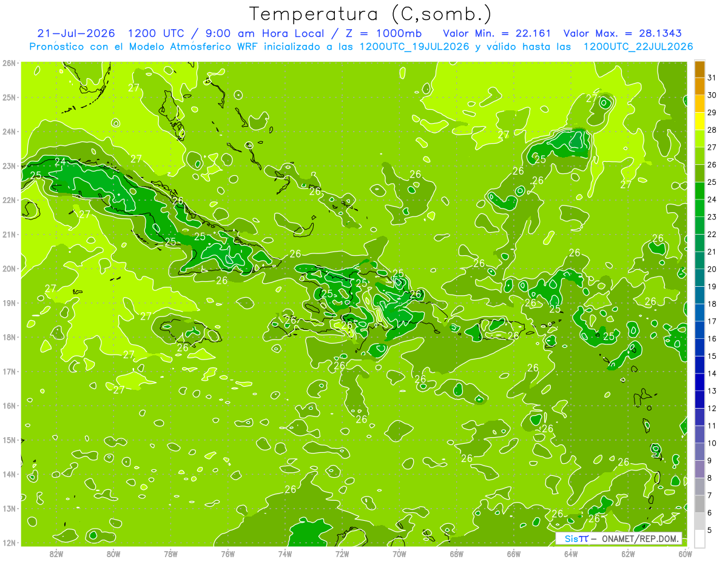Click the valid-until time '1200UTC_22JUL2026'

[x=638, y=46]
